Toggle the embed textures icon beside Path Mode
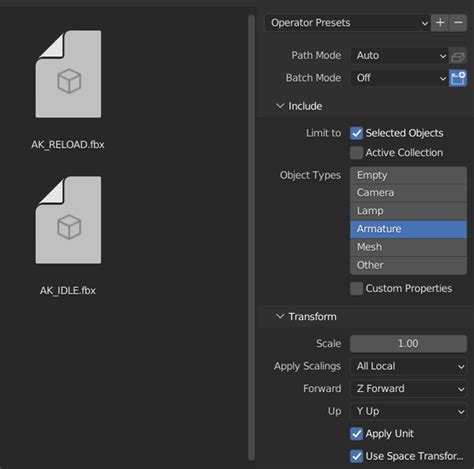The image size is (474, 469). click(x=458, y=56)
